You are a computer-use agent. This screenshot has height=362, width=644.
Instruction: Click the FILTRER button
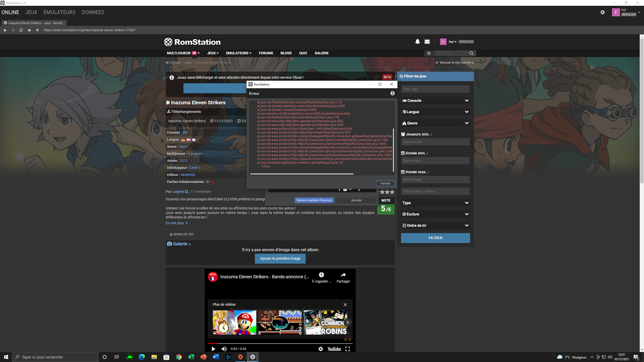point(435,238)
